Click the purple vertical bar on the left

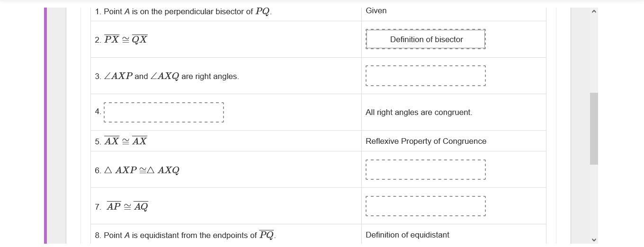click(x=45, y=125)
